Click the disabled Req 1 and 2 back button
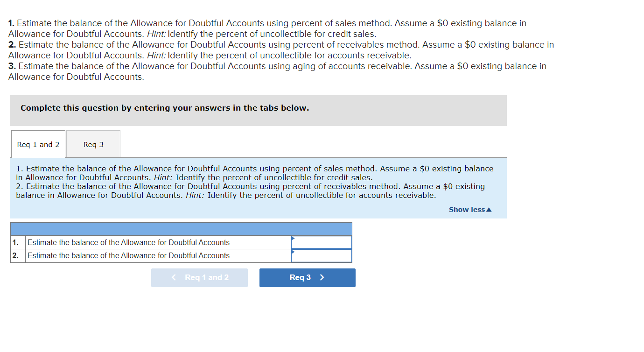The image size is (644, 352). 199,277
